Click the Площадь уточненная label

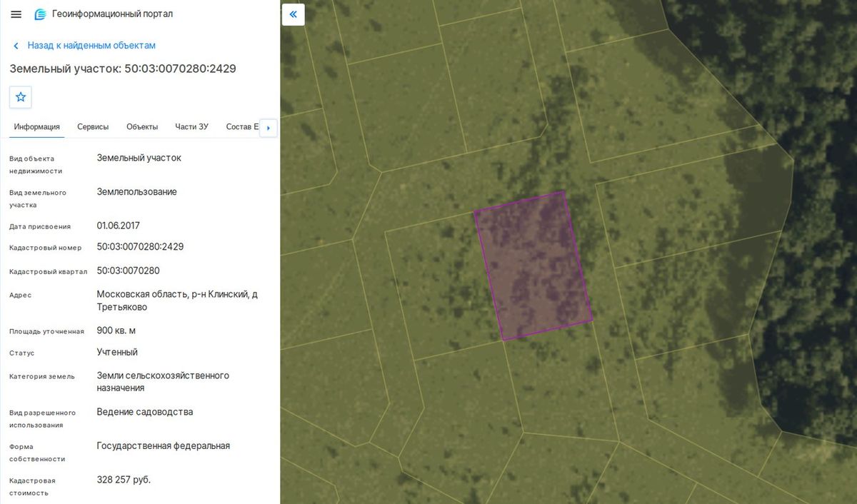pyautogui.click(x=46, y=331)
